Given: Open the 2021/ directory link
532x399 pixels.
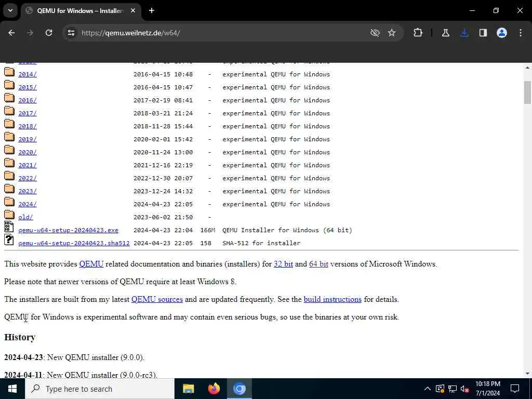Looking at the screenshot, I should pos(28,165).
